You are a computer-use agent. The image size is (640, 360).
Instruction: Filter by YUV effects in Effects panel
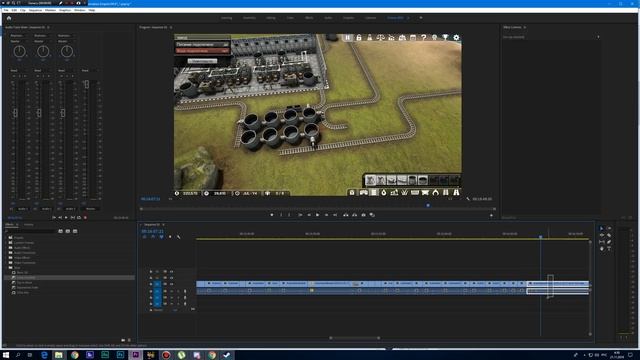click(x=75, y=231)
